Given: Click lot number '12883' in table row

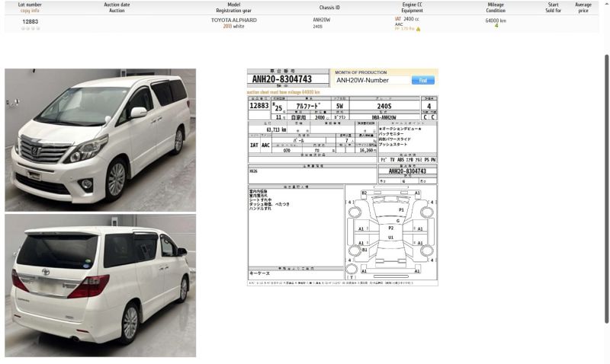Looking at the screenshot, I should [x=30, y=22].
